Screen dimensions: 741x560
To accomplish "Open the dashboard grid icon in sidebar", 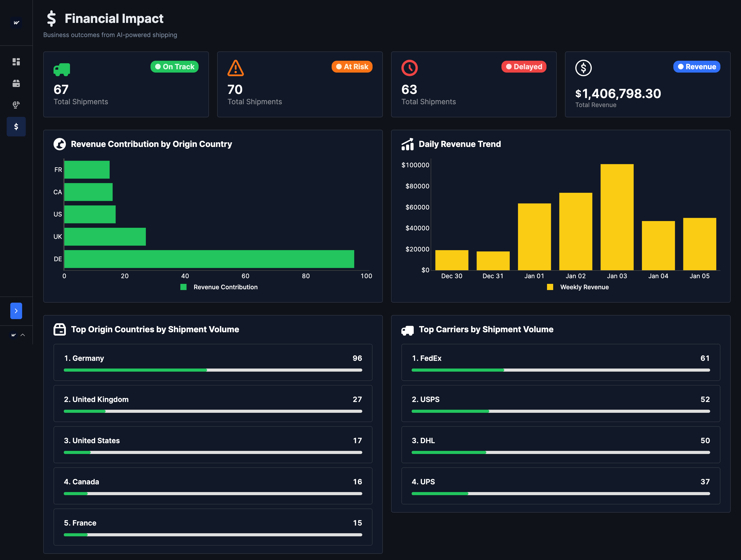I will (x=16, y=62).
